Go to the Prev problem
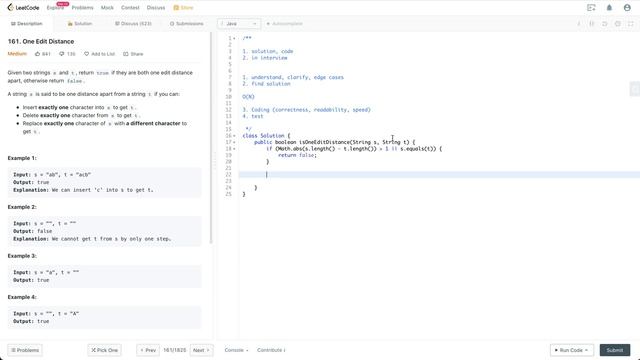This screenshot has width=640, height=360. 148,350
